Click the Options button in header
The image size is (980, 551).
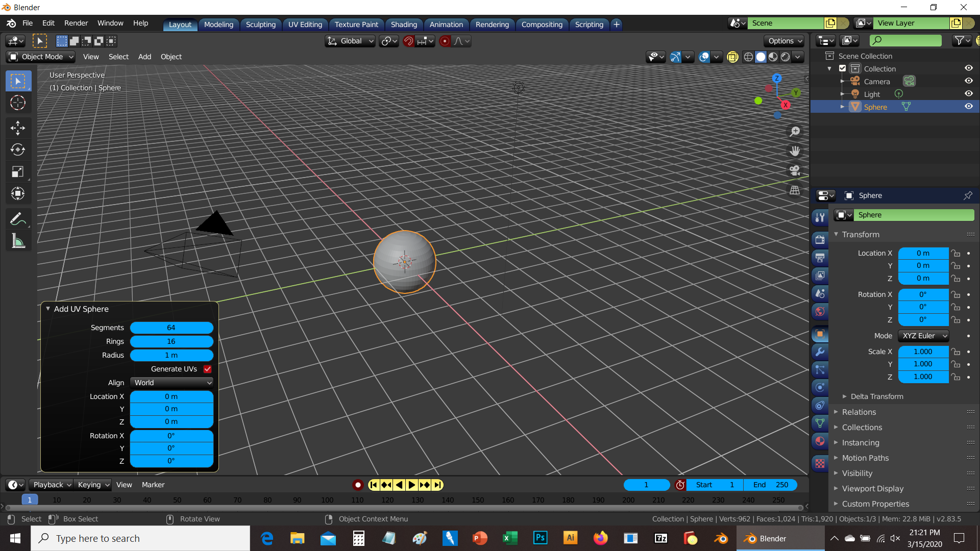(x=785, y=41)
